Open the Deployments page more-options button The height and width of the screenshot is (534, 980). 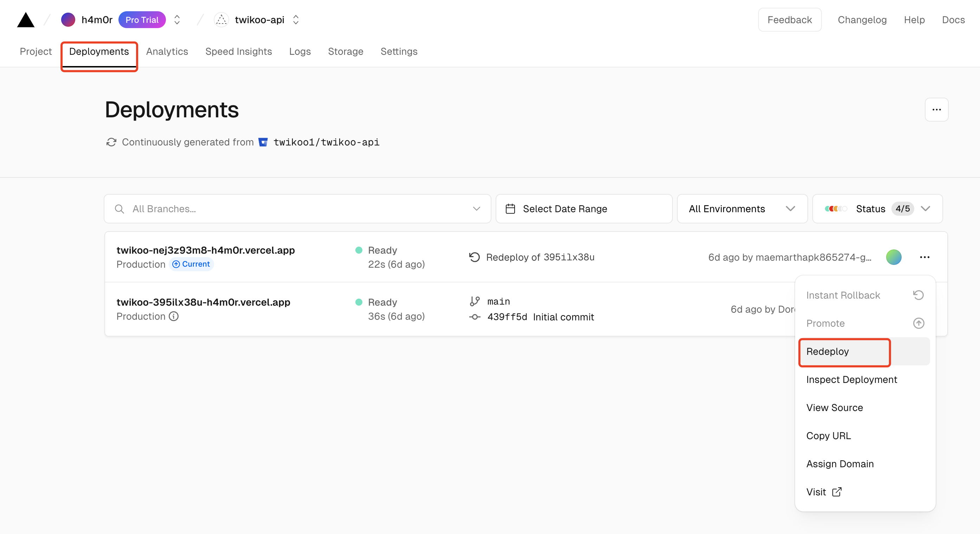point(936,110)
